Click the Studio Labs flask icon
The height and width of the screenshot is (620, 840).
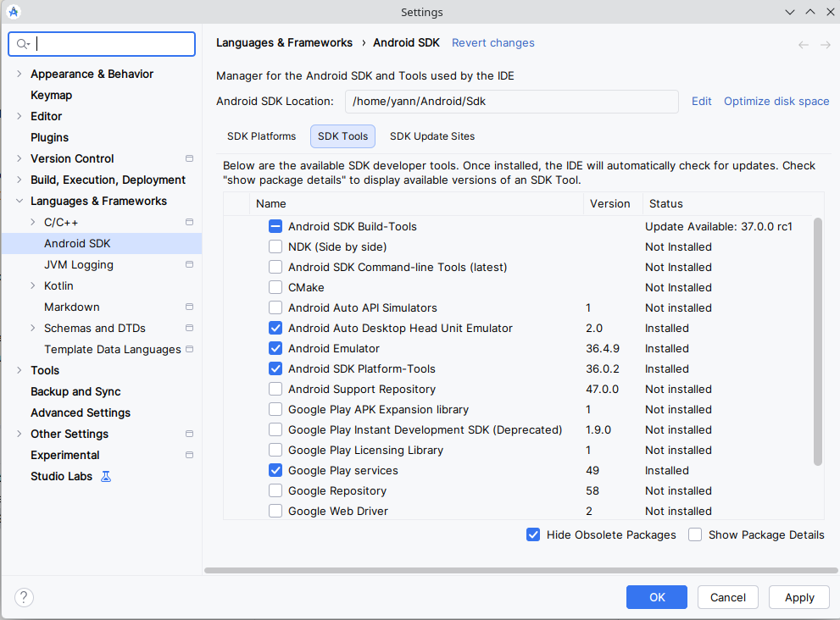pyautogui.click(x=106, y=476)
